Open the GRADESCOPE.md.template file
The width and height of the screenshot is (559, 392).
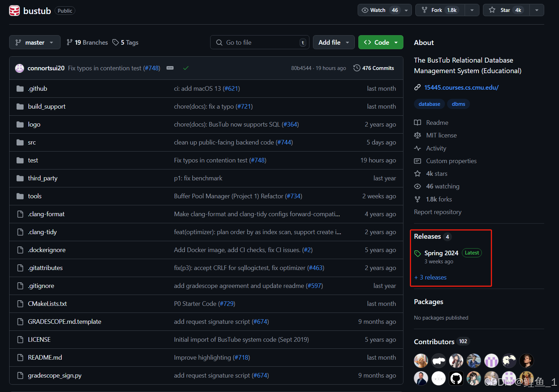click(64, 322)
